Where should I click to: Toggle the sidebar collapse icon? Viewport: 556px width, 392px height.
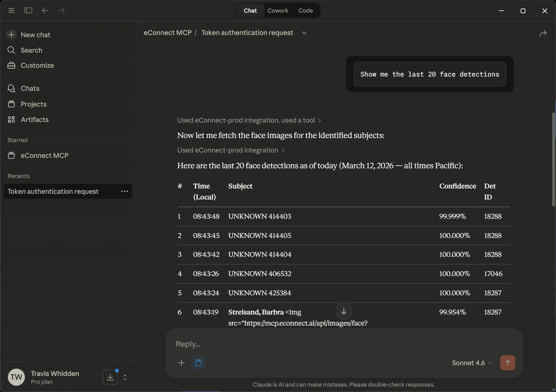click(x=28, y=10)
